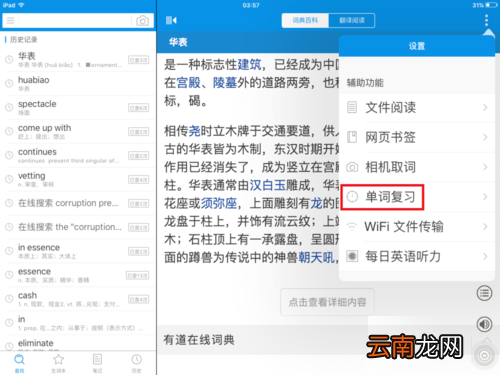Expand chevron on 相机取词 row

click(x=485, y=167)
